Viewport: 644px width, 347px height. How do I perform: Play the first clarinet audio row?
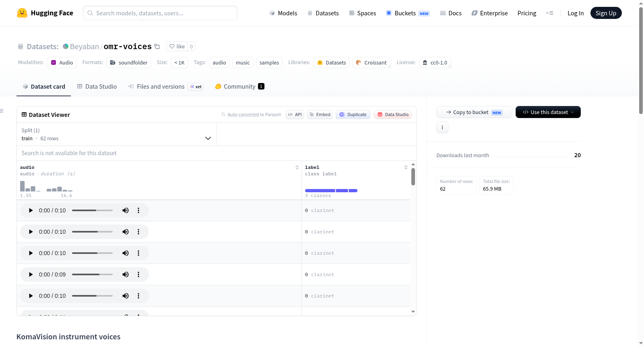coord(31,210)
